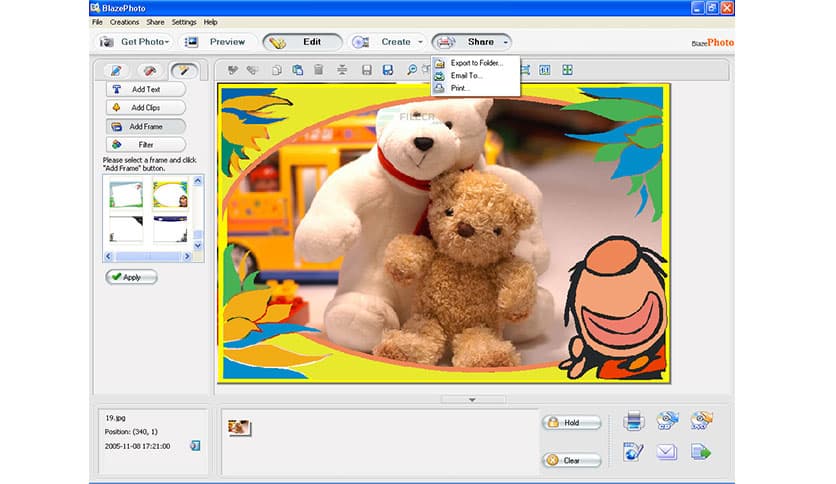Click the gray floppy disk save icon
Image resolution: width=836 pixels, height=484 pixels.
pyautogui.click(x=366, y=70)
